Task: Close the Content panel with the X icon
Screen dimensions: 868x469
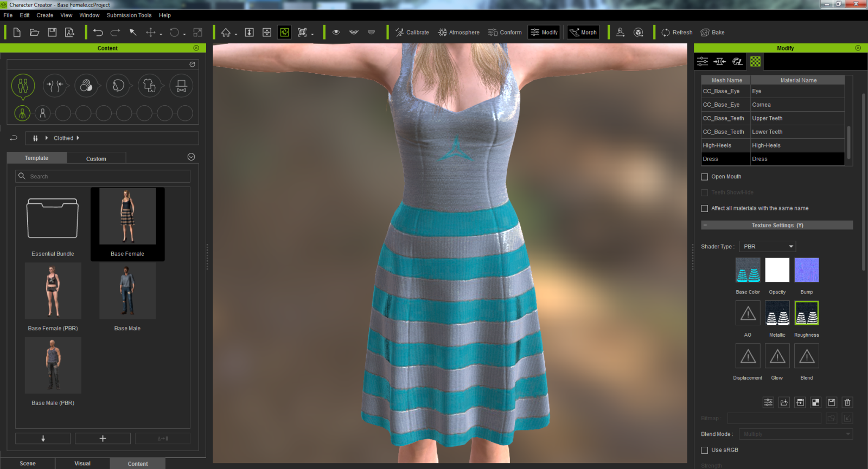Action: point(196,48)
